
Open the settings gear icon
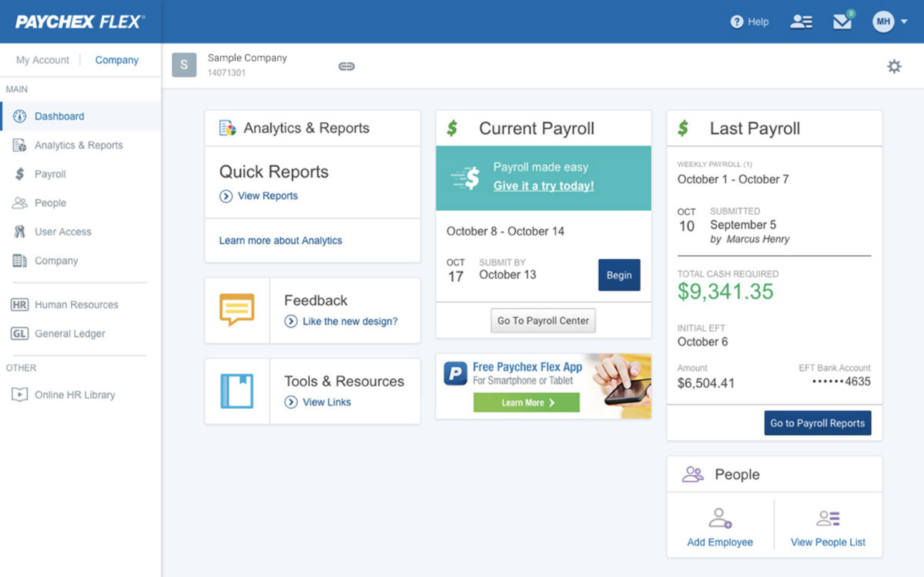coord(895,66)
